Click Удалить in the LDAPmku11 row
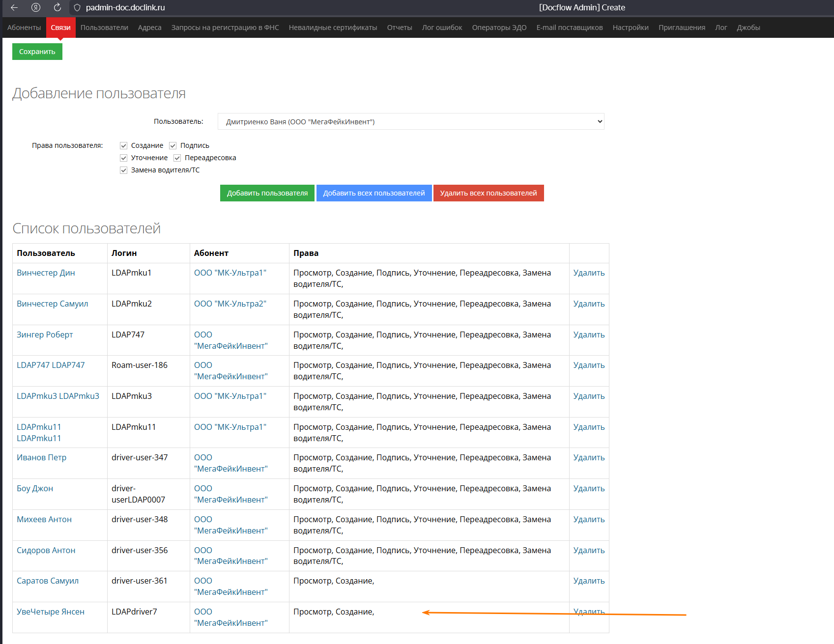 tap(589, 427)
